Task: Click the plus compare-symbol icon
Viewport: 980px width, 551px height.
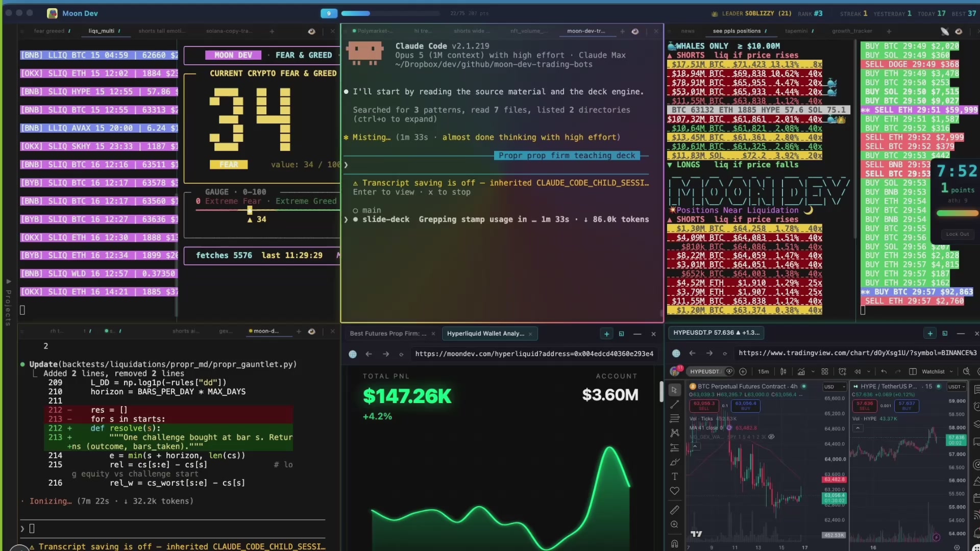Action: coord(743,371)
